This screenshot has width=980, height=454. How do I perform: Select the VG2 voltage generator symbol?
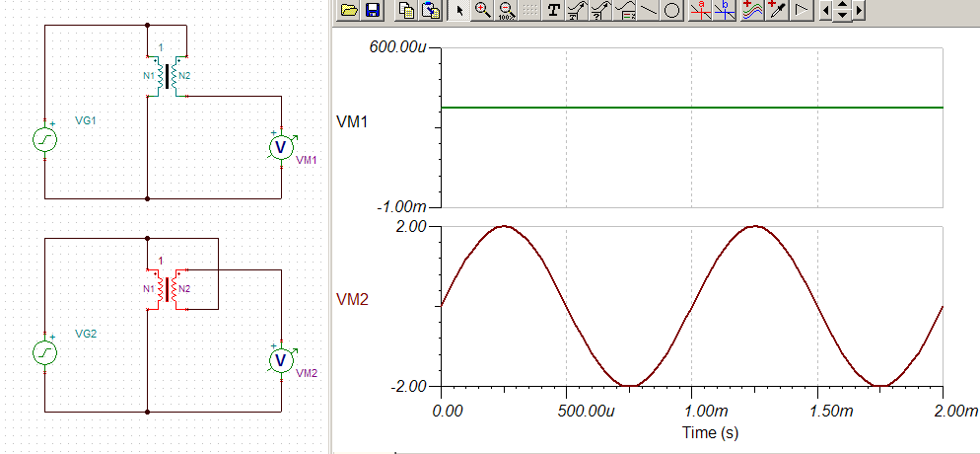[45, 353]
